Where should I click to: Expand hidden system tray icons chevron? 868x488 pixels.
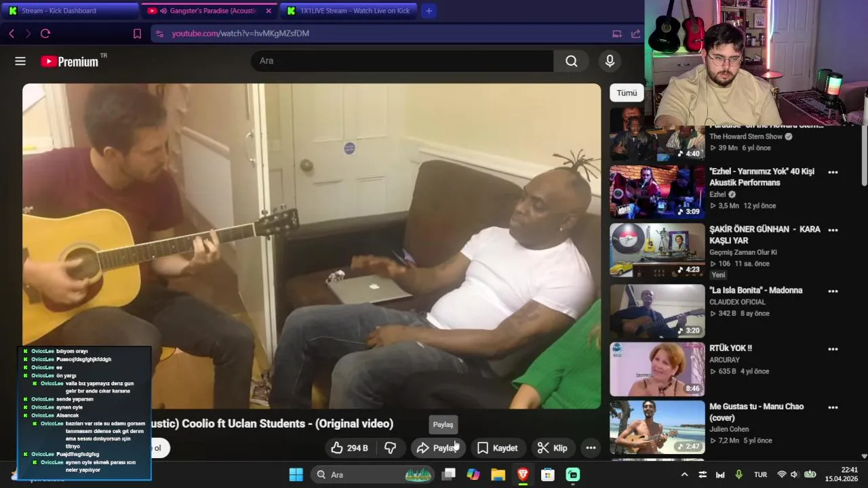coord(684,475)
